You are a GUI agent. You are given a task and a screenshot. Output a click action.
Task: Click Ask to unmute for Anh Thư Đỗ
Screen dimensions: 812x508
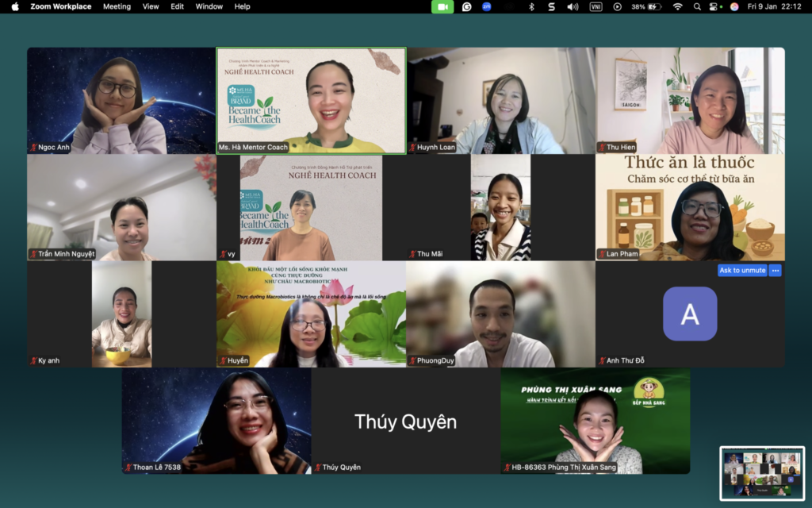click(742, 270)
